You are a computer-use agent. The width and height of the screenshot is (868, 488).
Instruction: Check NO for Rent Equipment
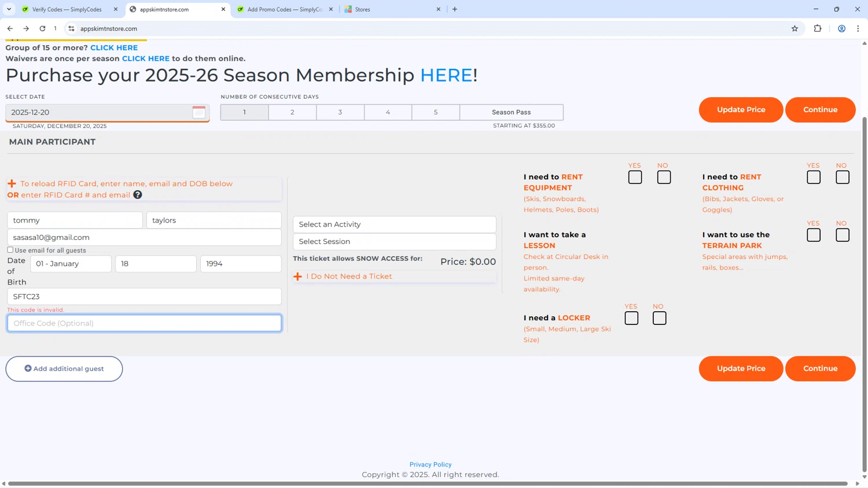tap(664, 177)
